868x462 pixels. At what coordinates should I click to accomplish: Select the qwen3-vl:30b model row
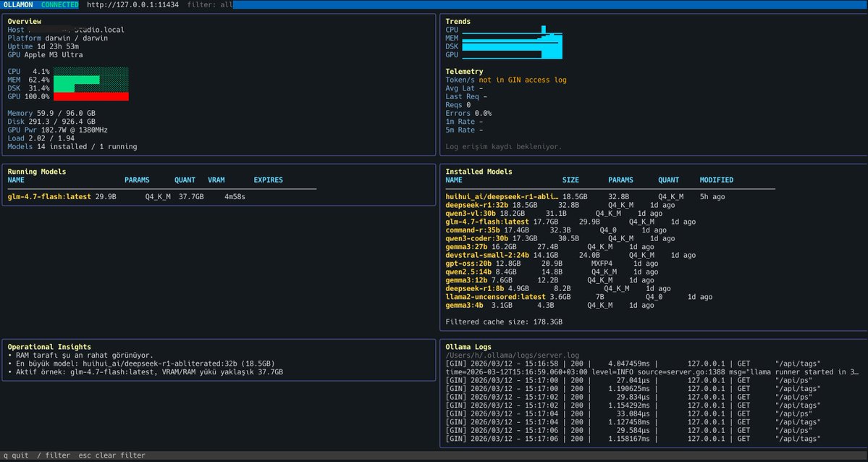click(554, 214)
